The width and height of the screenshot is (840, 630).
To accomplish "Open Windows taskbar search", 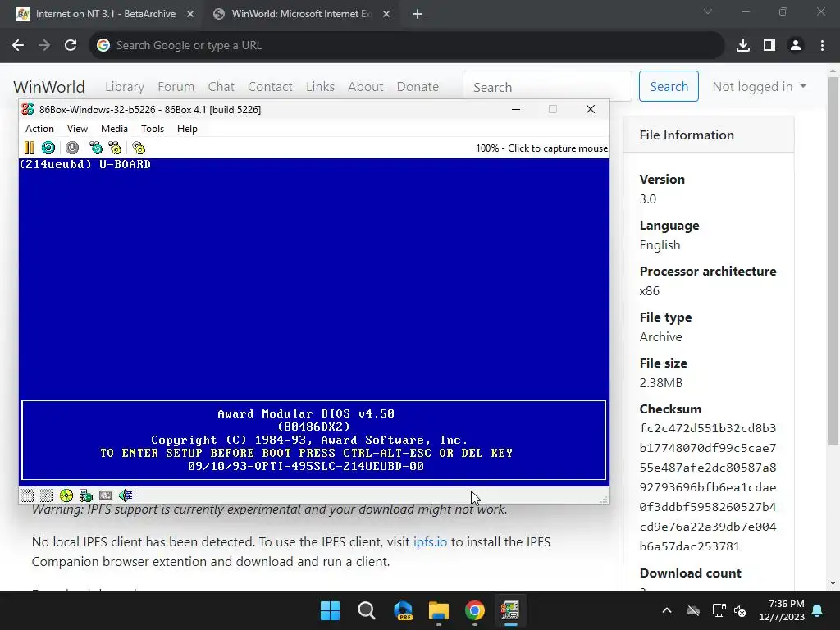I will pyautogui.click(x=367, y=610).
